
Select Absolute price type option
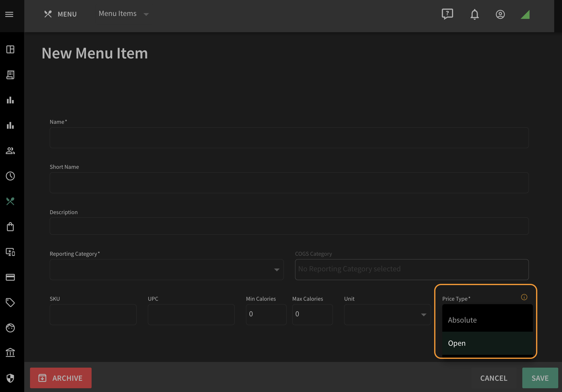[x=487, y=320]
